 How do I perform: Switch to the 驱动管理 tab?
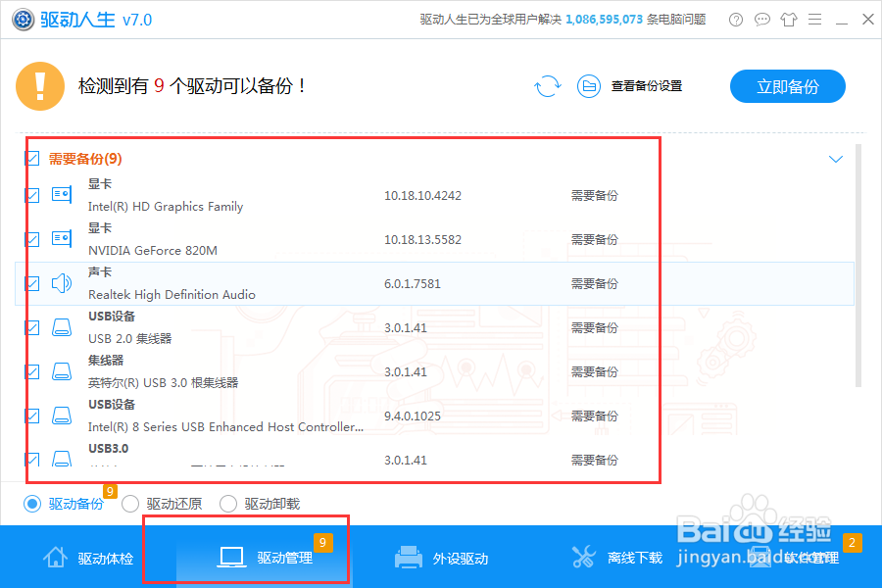point(265,558)
